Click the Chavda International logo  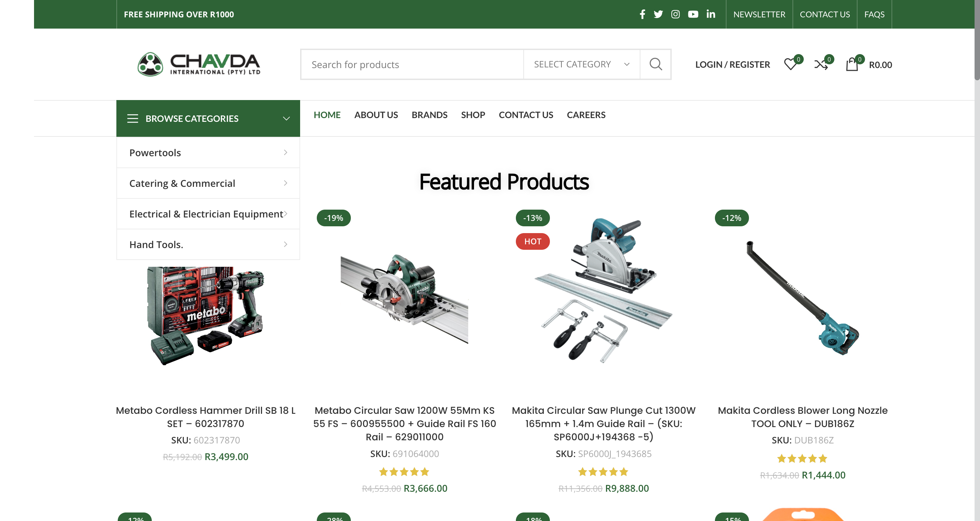click(x=199, y=64)
